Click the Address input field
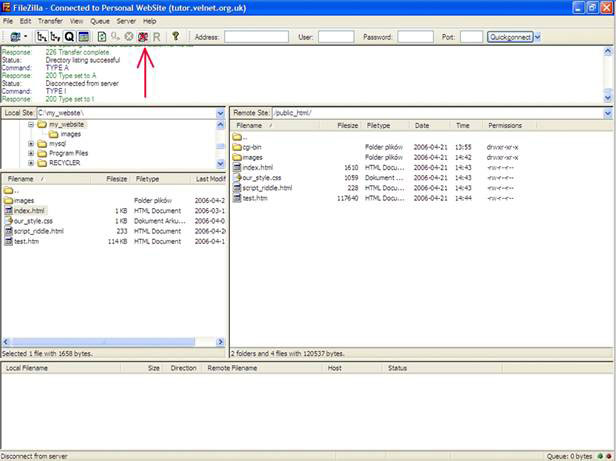The height and width of the screenshot is (461, 616). (257, 37)
